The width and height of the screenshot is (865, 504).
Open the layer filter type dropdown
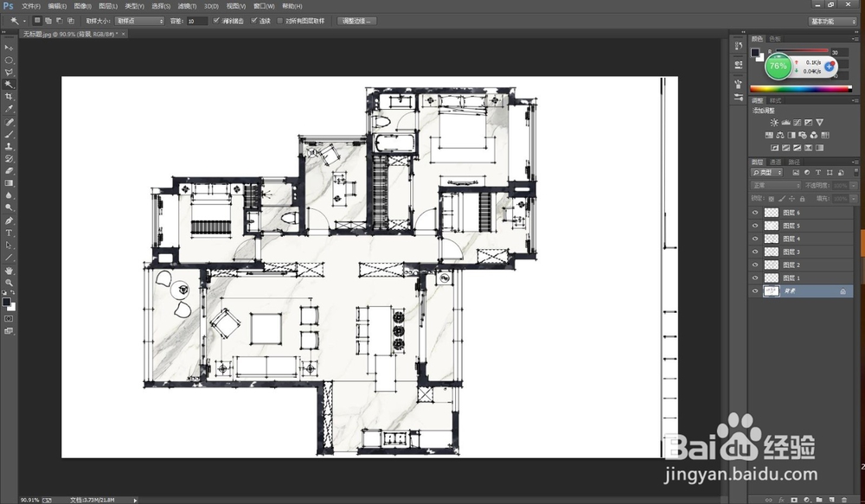tap(766, 173)
